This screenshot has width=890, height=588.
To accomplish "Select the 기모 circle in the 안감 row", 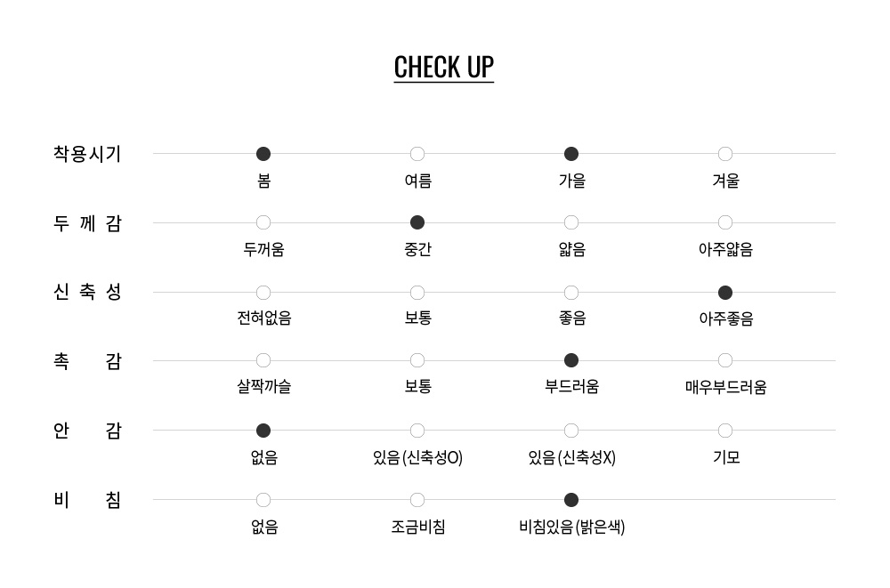I will (725, 431).
